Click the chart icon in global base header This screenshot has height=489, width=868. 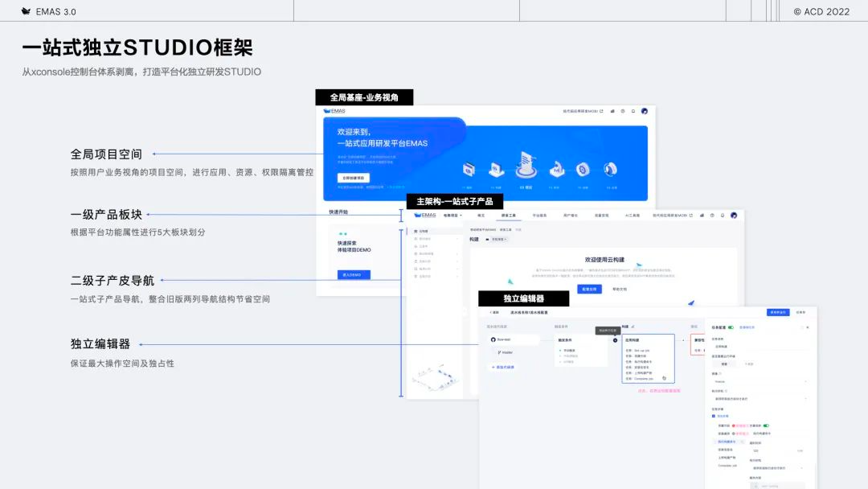(x=612, y=111)
